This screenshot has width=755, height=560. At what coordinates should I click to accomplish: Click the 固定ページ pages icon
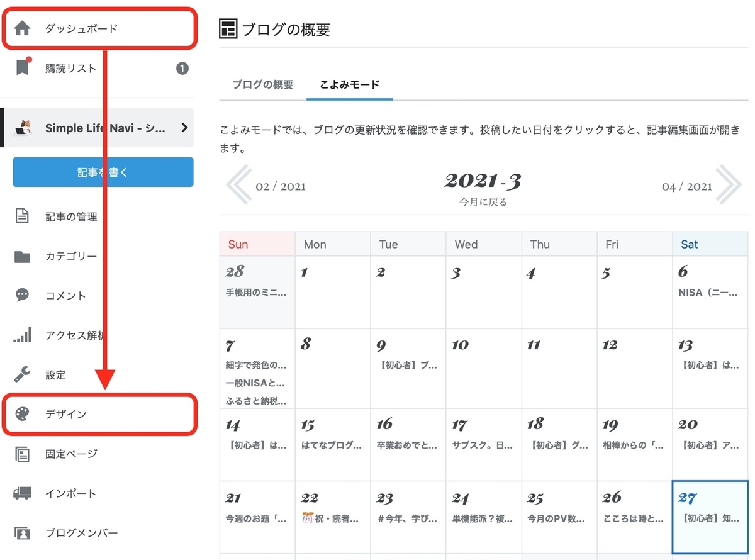[x=22, y=454]
